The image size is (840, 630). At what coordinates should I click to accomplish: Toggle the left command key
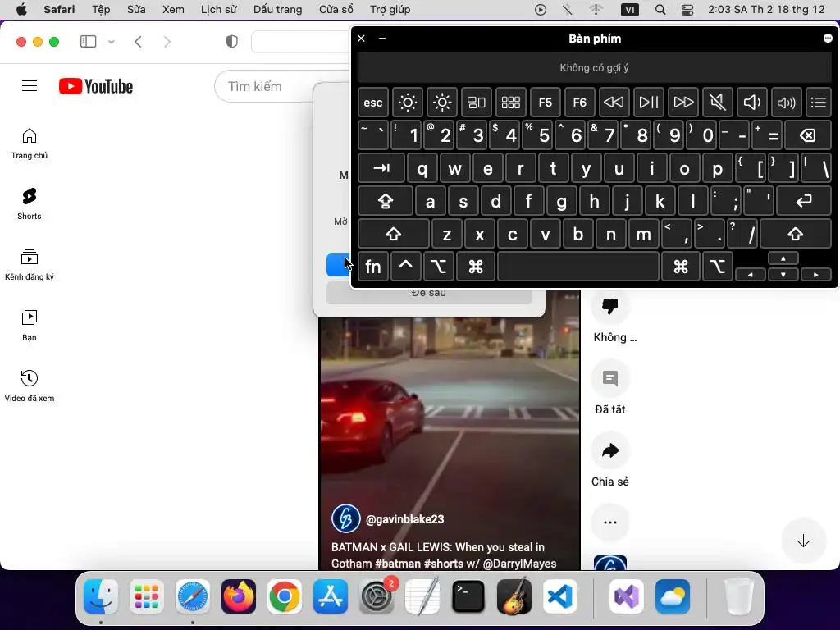(x=475, y=267)
